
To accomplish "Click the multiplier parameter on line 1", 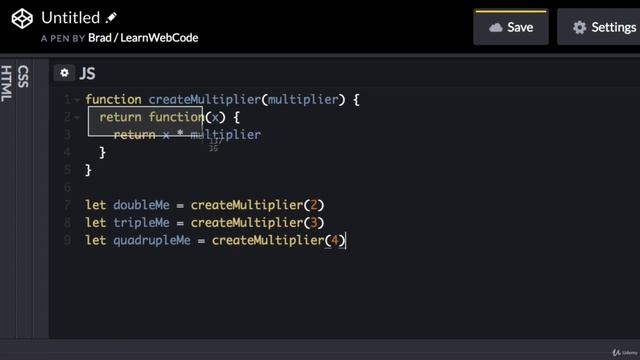I will tap(303, 100).
